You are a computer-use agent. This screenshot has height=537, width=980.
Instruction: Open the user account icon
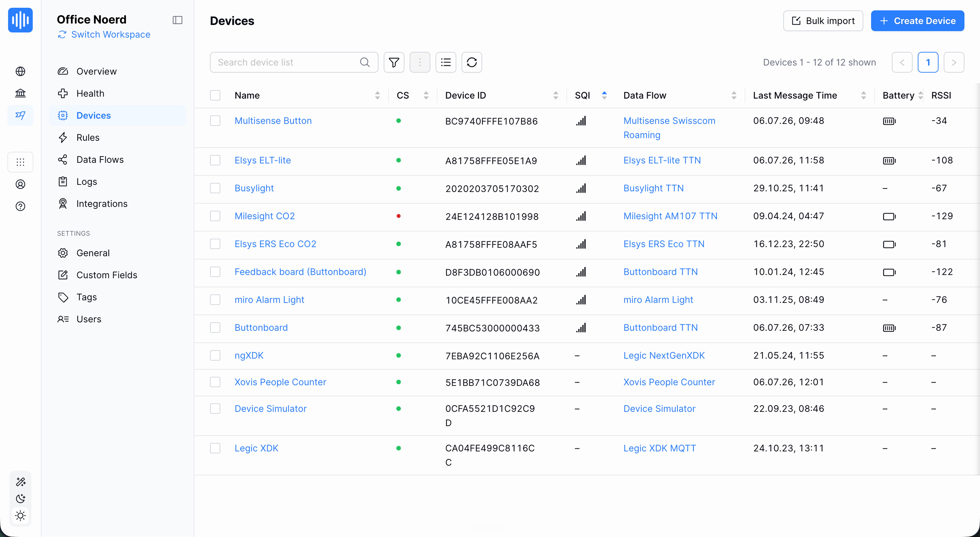coord(20,184)
